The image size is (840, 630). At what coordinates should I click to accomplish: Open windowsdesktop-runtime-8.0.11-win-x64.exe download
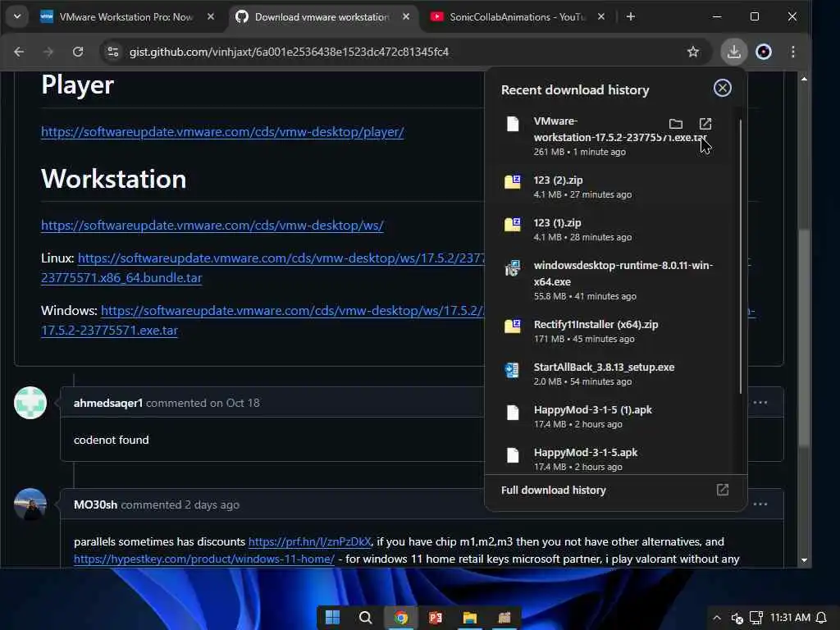(x=614, y=281)
